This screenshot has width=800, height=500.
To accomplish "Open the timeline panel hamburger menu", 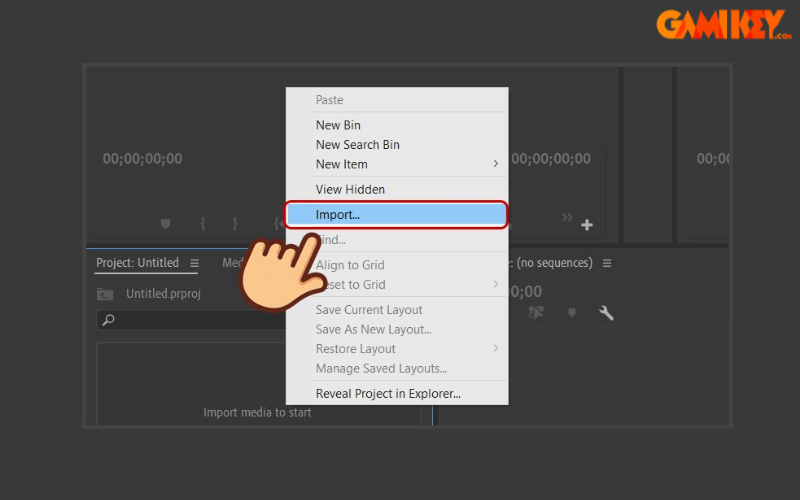I will pyautogui.click(x=607, y=263).
